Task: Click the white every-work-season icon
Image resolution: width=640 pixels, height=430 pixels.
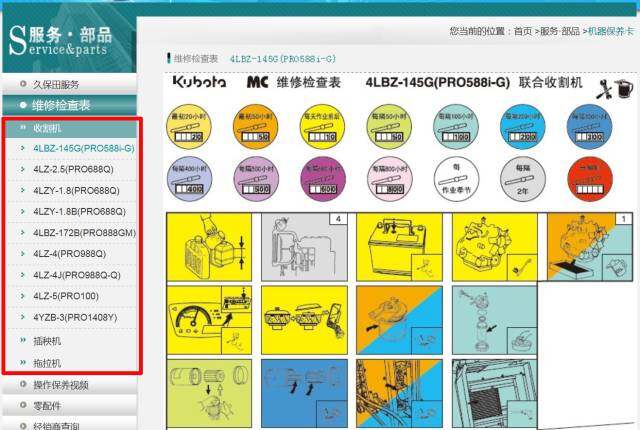Action: 456,179
